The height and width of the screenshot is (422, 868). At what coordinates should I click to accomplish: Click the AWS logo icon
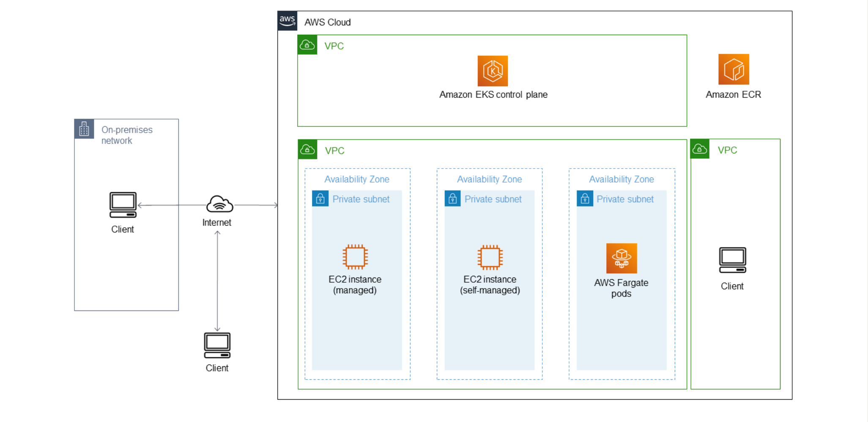coord(287,21)
